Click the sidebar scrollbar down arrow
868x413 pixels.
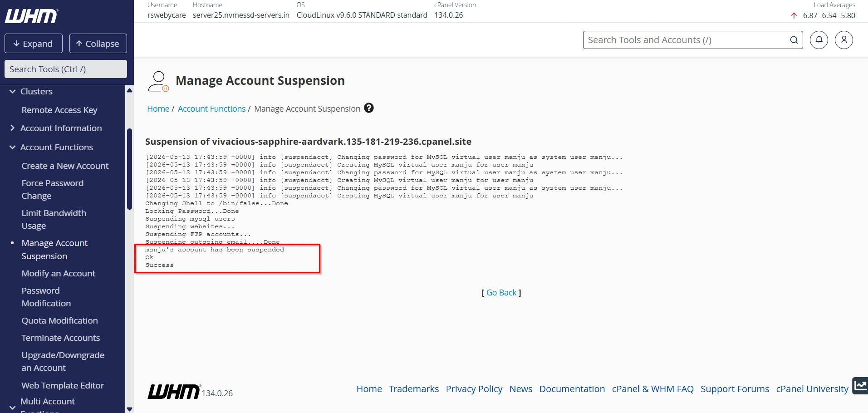pyautogui.click(x=129, y=409)
